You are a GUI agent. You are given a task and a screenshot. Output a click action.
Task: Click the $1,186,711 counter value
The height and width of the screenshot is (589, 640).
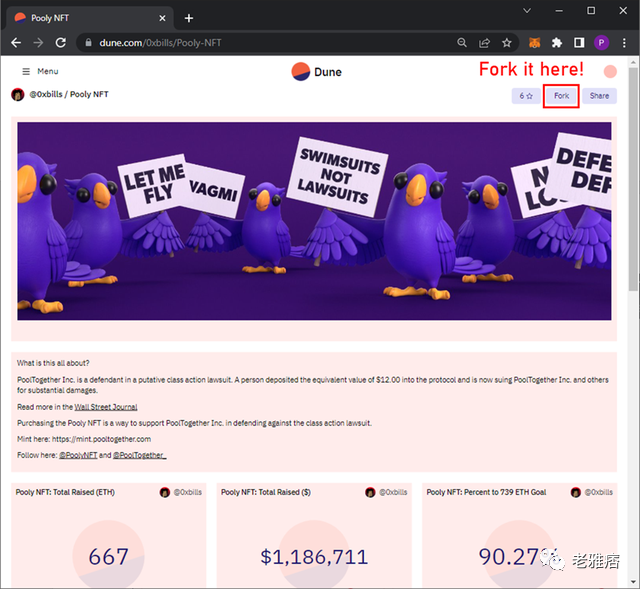coord(314,557)
